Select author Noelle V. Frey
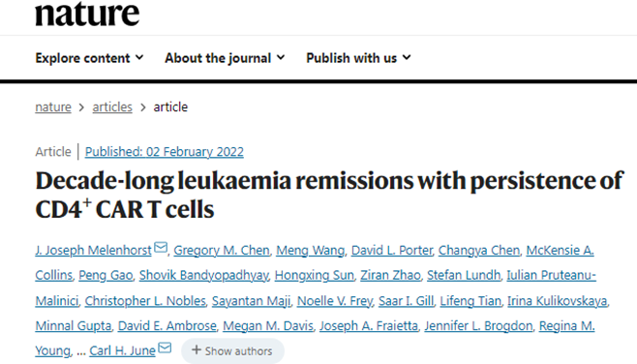637x364 pixels. click(x=335, y=301)
